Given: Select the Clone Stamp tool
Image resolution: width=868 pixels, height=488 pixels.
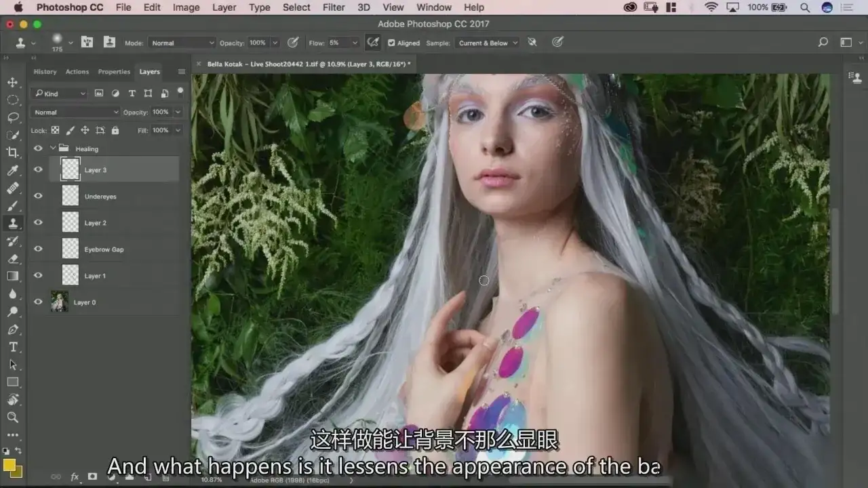Looking at the screenshot, I should tap(12, 223).
